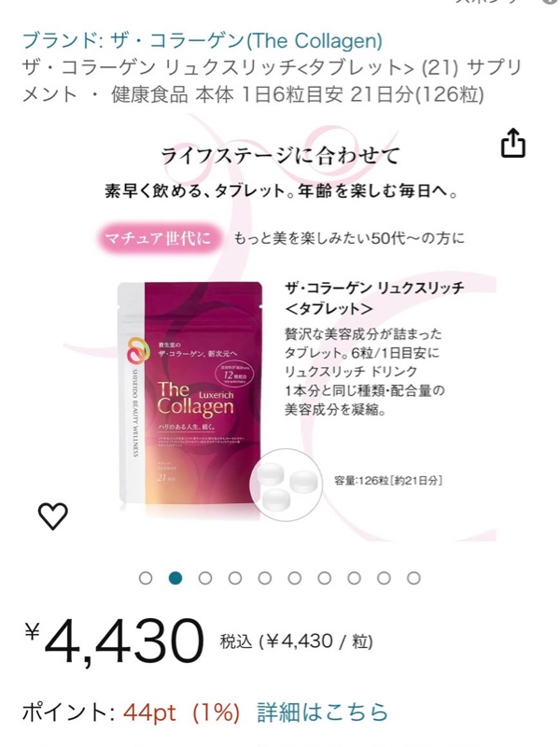Add product to wishlist with heart icon
560x747 pixels.
53,516
